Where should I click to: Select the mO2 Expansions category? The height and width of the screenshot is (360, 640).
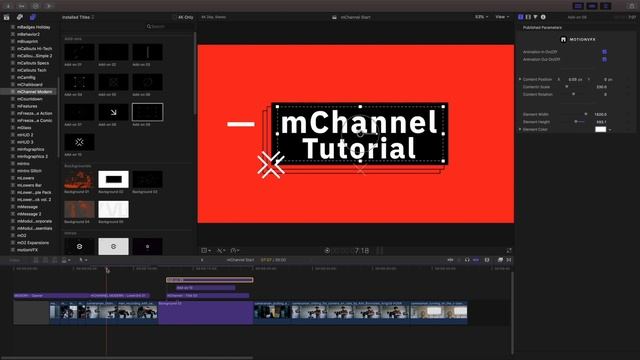click(x=32, y=242)
